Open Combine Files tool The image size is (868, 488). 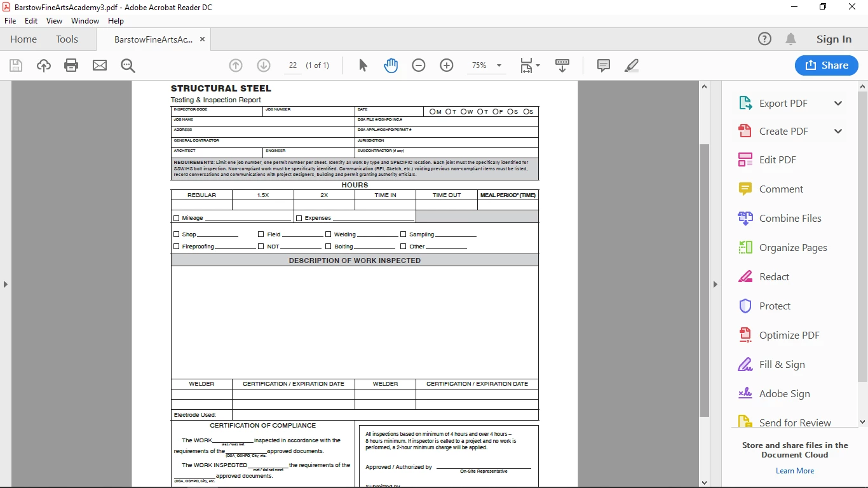click(x=780, y=219)
